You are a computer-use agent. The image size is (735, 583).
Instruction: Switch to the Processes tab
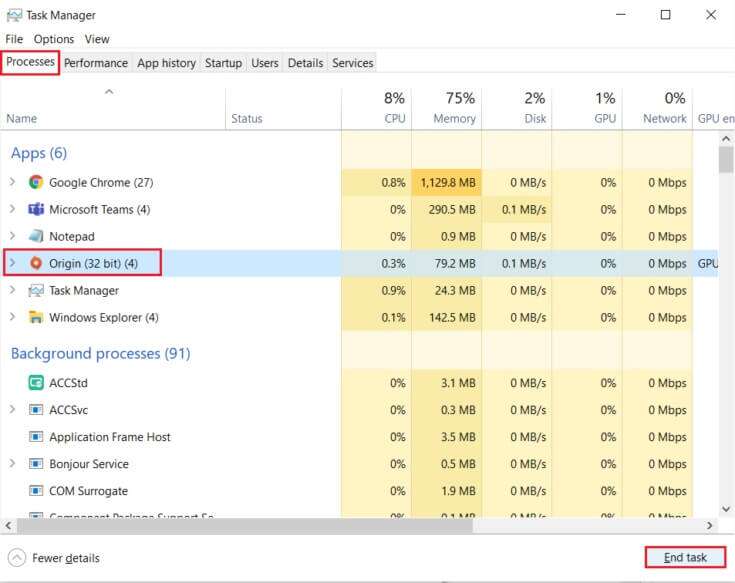pos(30,62)
